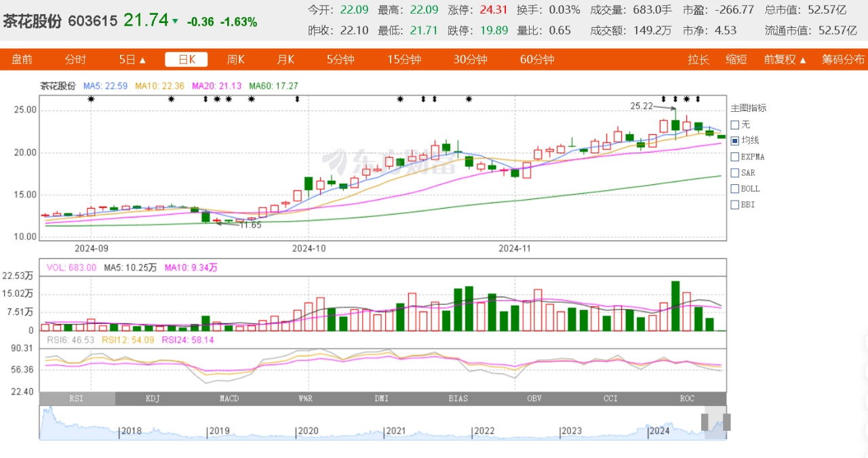This screenshot has height=458, width=868.
Task: Click the RSI6: 46.53 legend value
Action: point(71,339)
